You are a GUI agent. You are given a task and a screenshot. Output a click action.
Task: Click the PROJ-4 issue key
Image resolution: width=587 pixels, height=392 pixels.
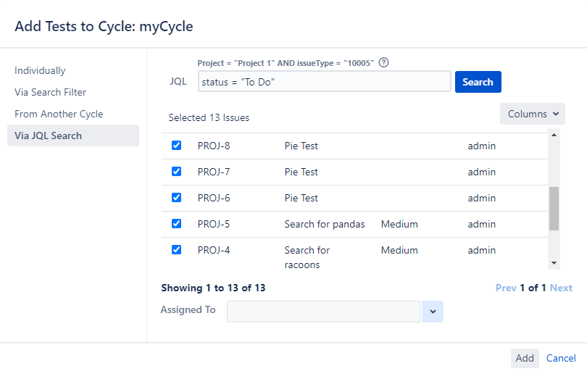tap(214, 250)
